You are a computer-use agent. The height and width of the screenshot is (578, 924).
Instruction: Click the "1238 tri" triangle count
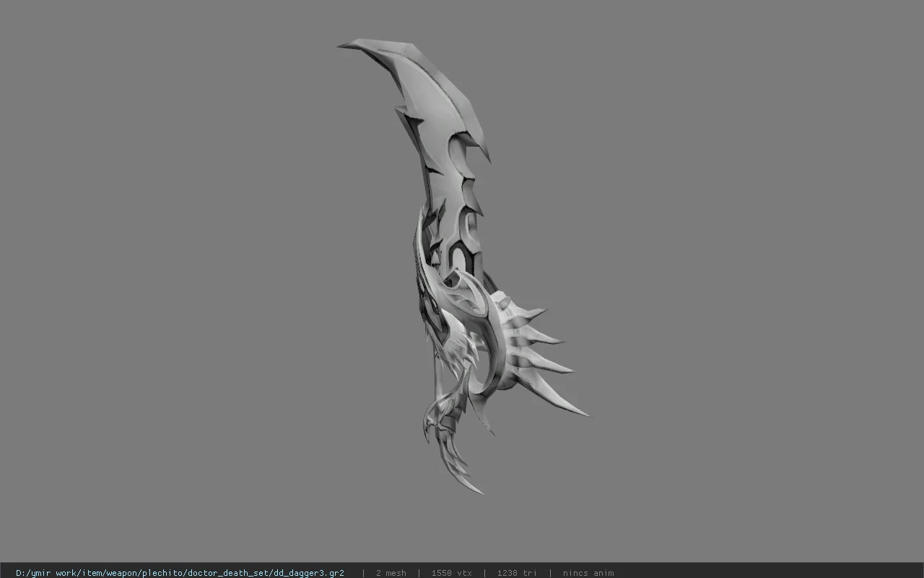click(x=517, y=573)
